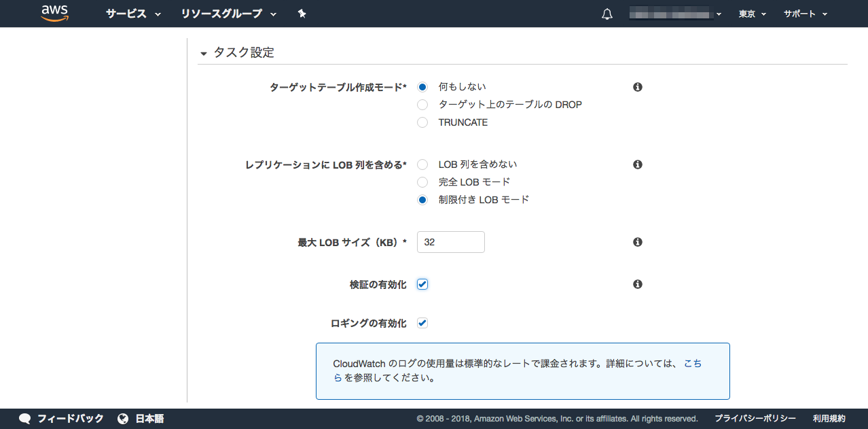
Task: Open the リソースグループ menu
Action: coord(229,14)
